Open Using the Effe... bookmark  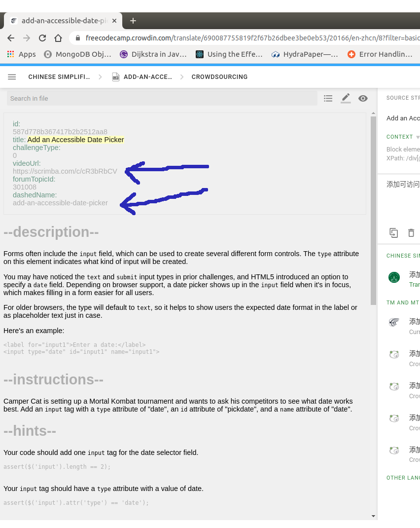pyautogui.click(x=229, y=54)
